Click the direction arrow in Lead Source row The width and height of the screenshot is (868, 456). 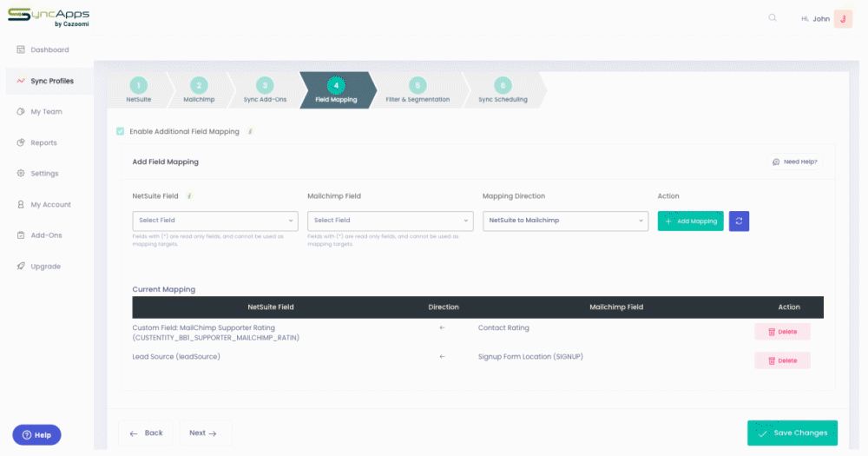(x=442, y=356)
